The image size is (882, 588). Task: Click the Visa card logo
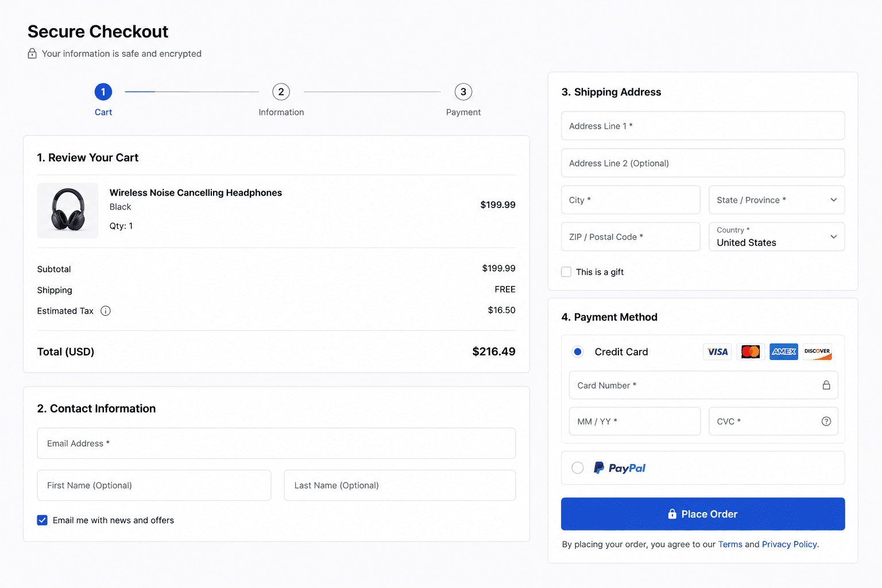pyautogui.click(x=717, y=351)
